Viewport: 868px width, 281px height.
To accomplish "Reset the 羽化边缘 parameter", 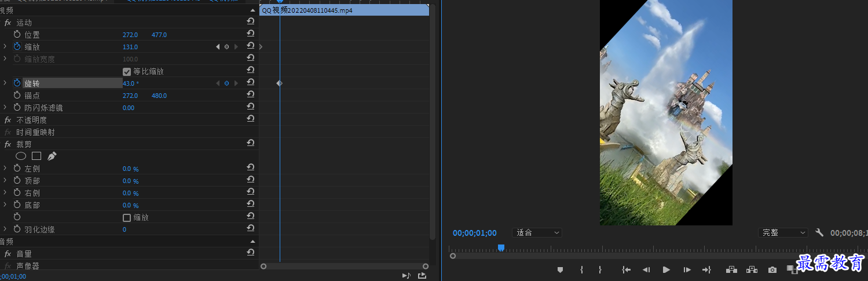I will pos(250,229).
